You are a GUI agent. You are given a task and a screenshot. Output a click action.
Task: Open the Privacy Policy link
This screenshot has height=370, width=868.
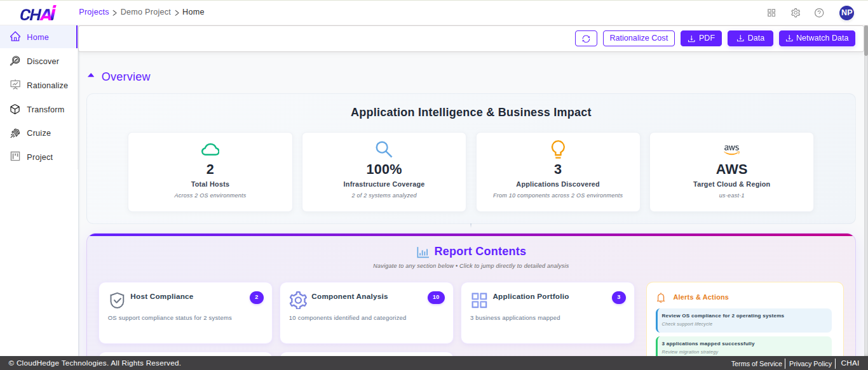coord(810,364)
